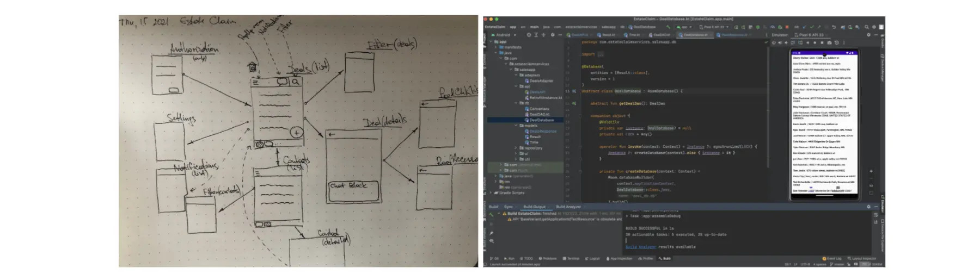Open the Build Analyzer results link
Image resolution: width=980 pixels, height=280 pixels.
click(640, 247)
